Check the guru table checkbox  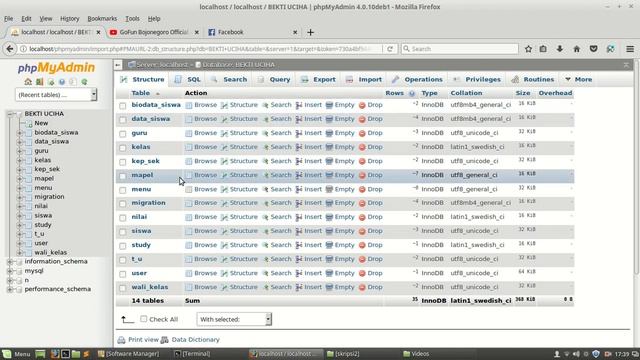(x=122, y=134)
